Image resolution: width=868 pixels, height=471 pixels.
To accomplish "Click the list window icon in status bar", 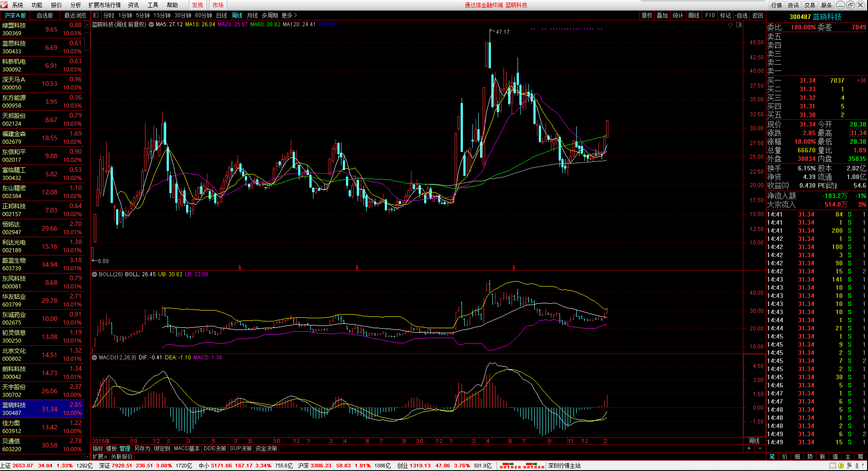I will click(832, 466).
